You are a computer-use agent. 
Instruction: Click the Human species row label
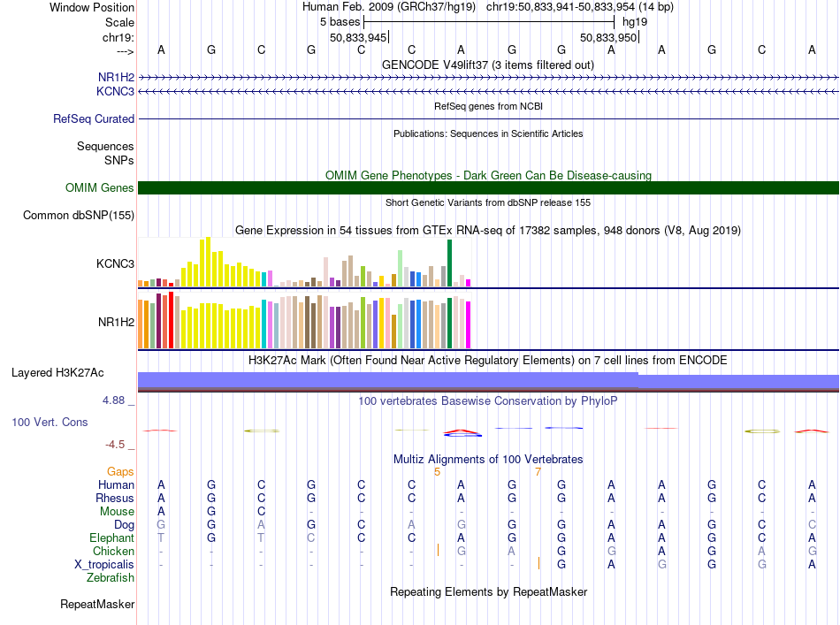point(116,484)
